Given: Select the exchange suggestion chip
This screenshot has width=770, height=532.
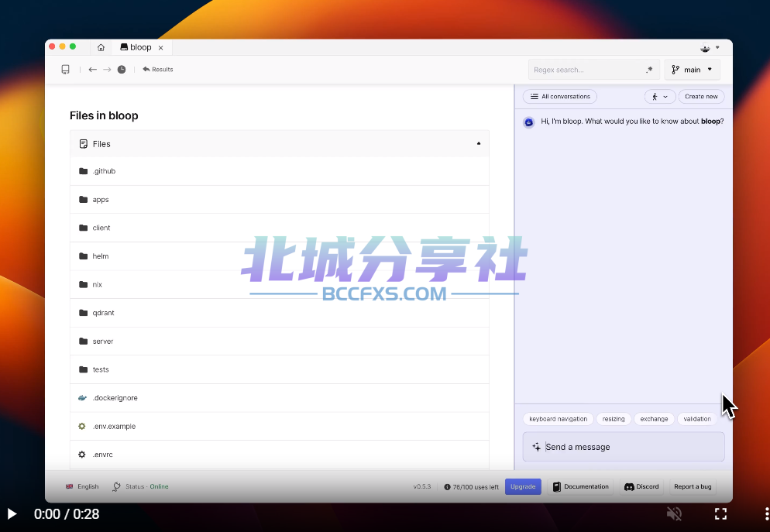Looking at the screenshot, I should click(654, 419).
